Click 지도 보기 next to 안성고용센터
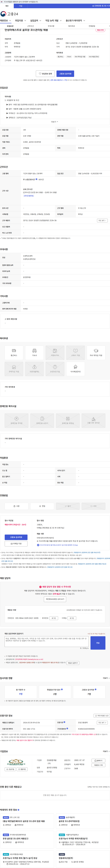Image resolution: width=110 pixels, height=868 pixels. pyautogui.click(x=102, y=722)
